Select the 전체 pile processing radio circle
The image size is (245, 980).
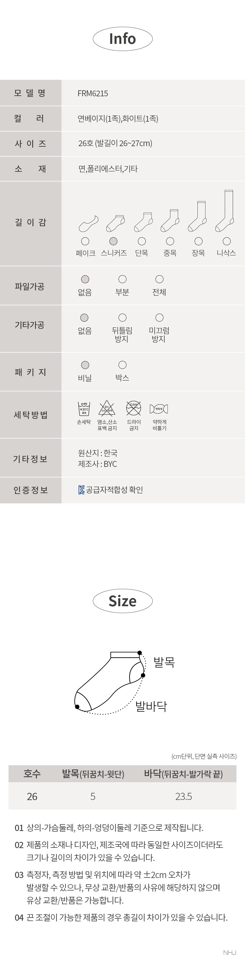160,279
